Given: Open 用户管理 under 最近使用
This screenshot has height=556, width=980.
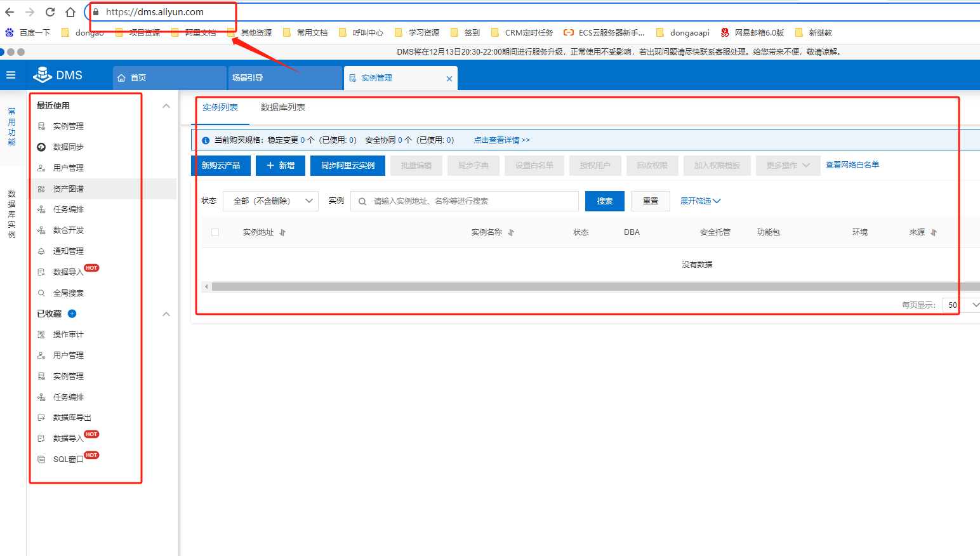Looking at the screenshot, I should tap(69, 168).
